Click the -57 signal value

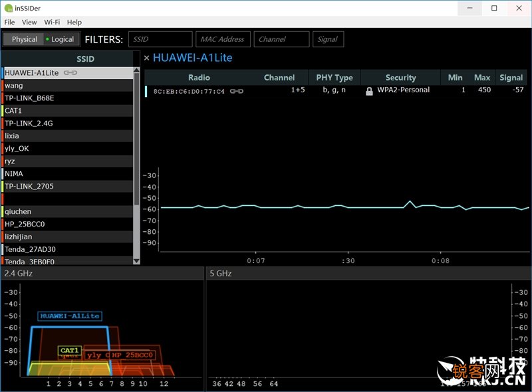[518, 90]
